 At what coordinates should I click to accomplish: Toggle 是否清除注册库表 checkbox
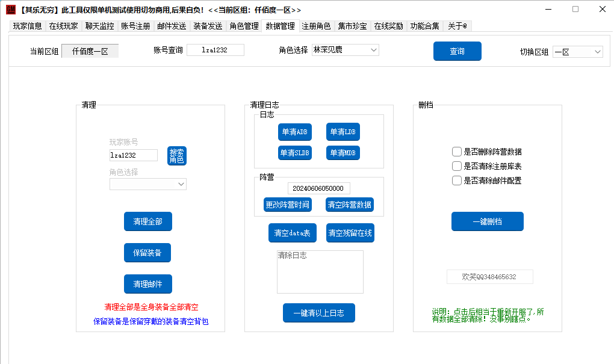457,166
